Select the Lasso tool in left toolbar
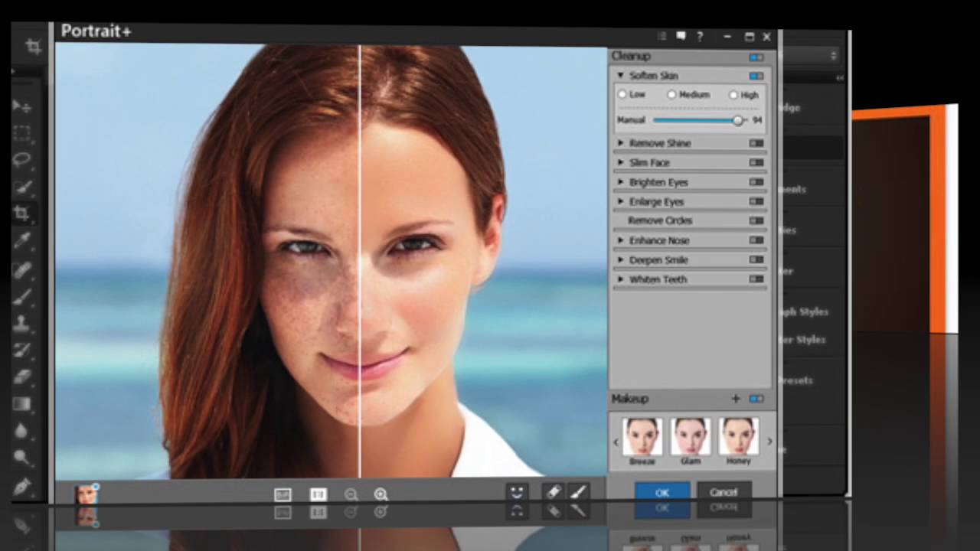980x551 pixels. point(22,160)
